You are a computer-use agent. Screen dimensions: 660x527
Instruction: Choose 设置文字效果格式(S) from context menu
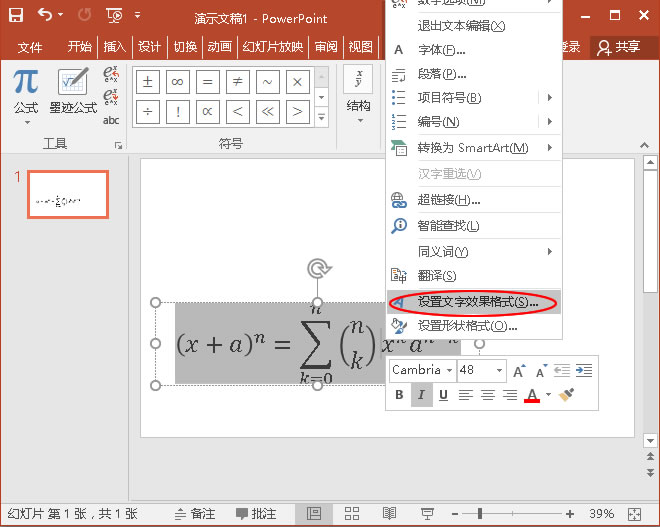[x=477, y=301]
